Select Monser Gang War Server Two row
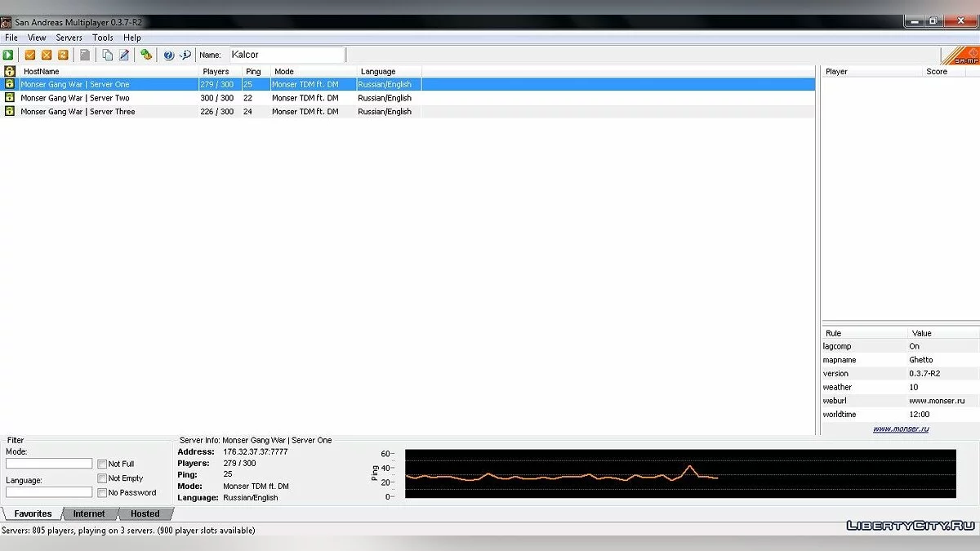 408,98
